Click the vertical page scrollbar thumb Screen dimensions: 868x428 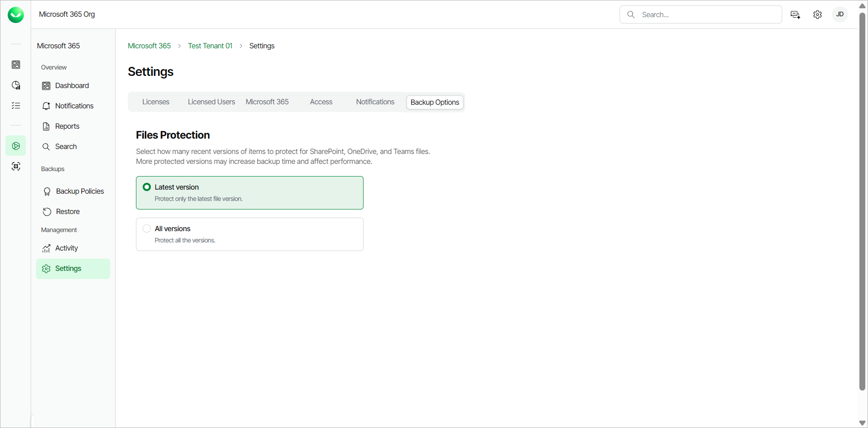(x=862, y=201)
